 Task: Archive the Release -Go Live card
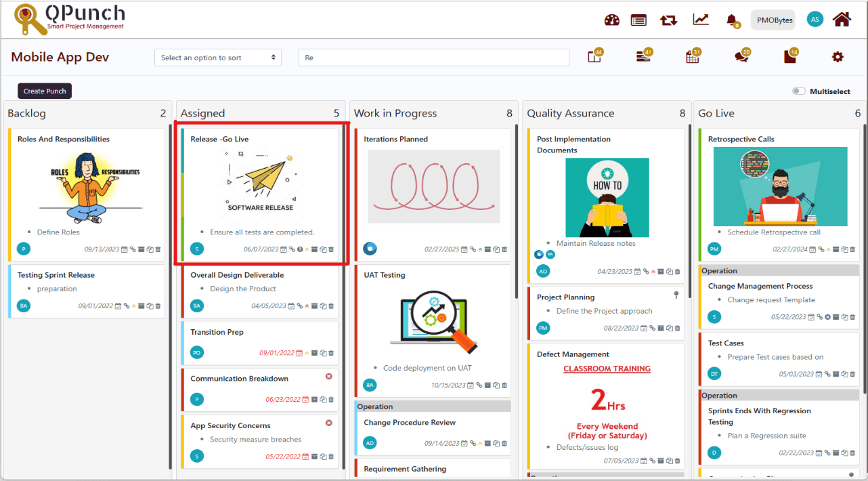click(315, 249)
